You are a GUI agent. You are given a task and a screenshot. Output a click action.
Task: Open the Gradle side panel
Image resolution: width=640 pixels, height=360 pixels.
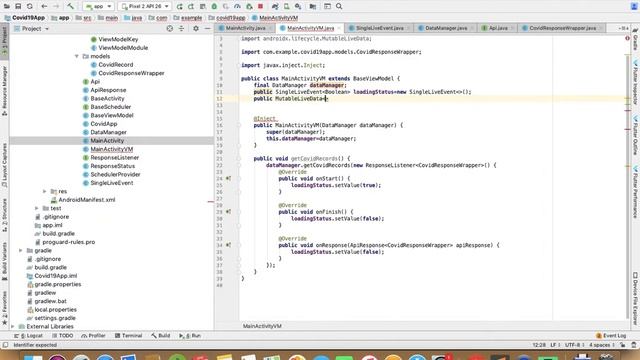click(x=636, y=40)
